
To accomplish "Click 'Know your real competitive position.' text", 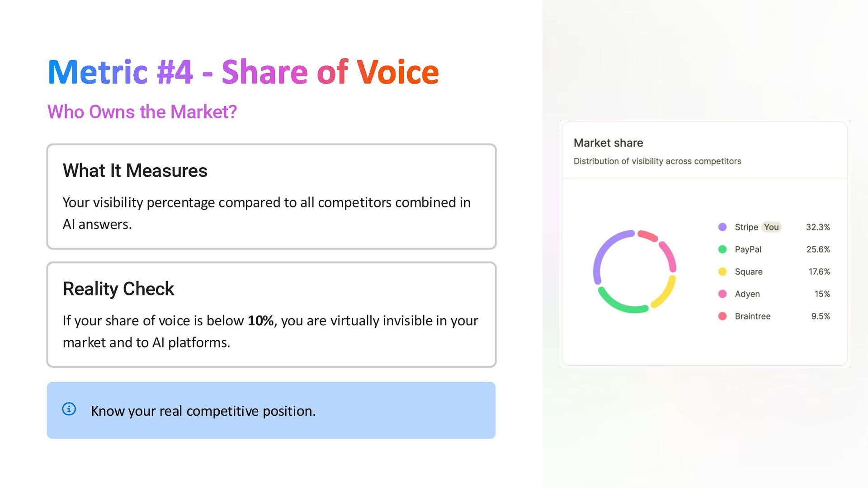I will click(203, 411).
